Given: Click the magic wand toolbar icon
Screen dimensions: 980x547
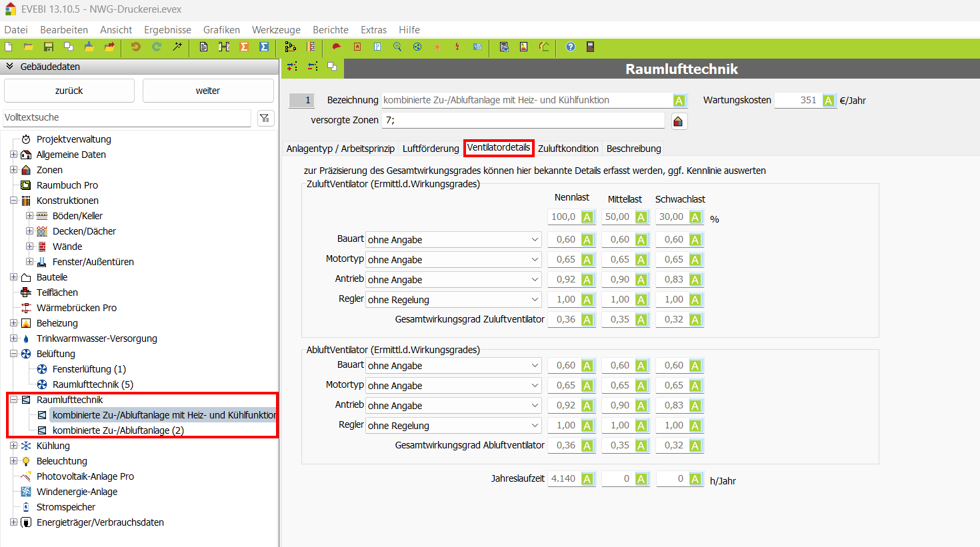Looking at the screenshot, I should pos(177,47).
